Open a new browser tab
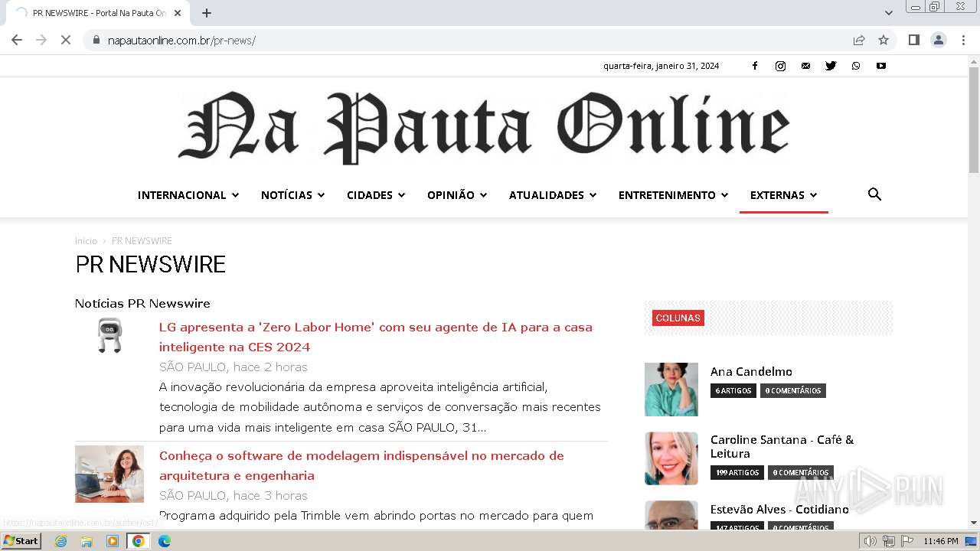 206,13
